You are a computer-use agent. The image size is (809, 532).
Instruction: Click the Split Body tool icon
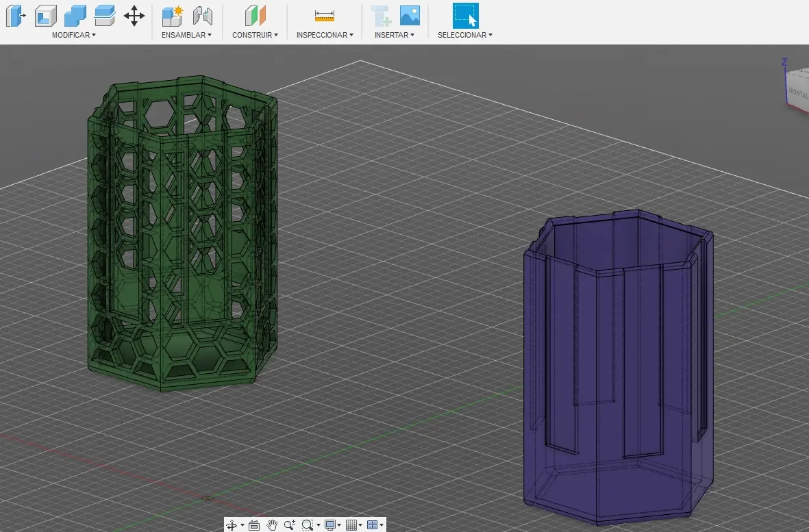(104, 15)
